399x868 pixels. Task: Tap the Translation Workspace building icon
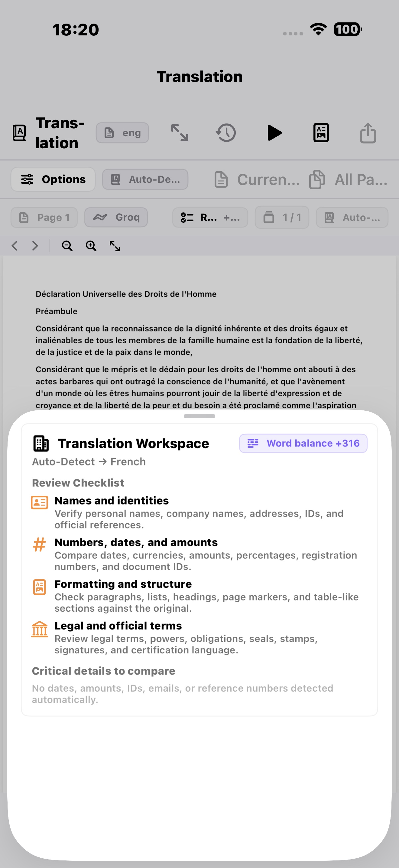click(41, 443)
